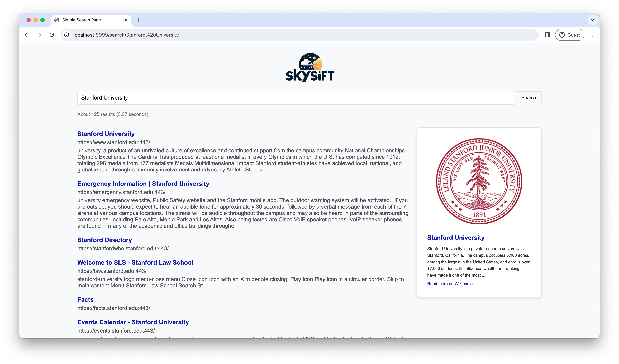Open Chrome's three-dot menu
This screenshot has width=619, height=364.
pos(592,35)
